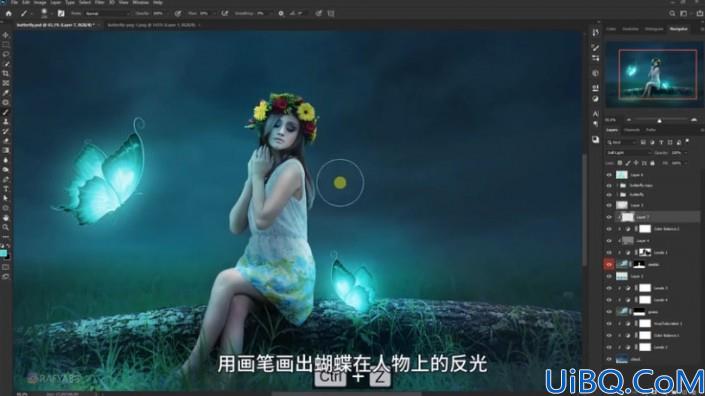
Task: Select the Path Selection tool
Action: click(5, 198)
